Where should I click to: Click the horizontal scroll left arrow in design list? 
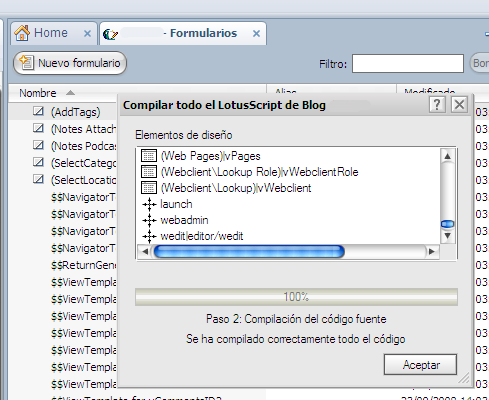145,252
